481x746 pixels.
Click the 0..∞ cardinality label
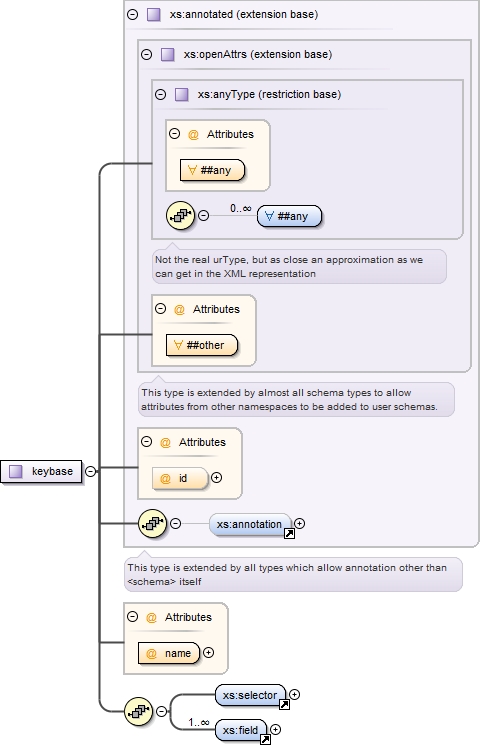pos(241,208)
